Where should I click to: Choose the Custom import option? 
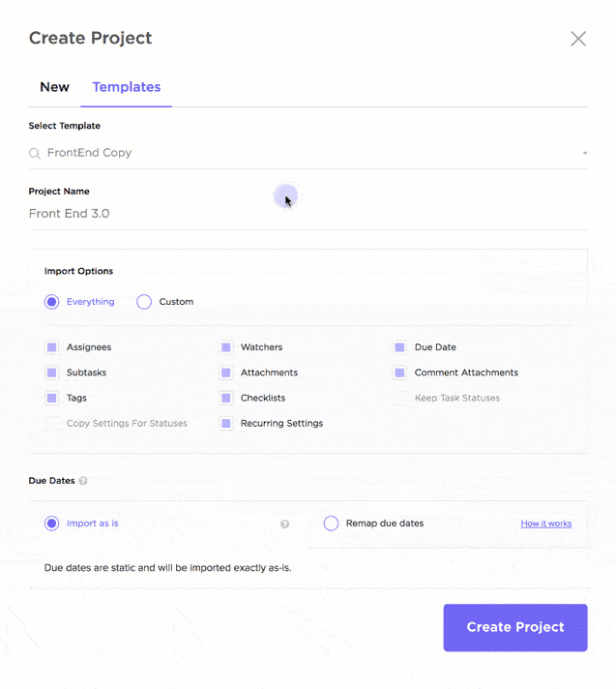click(144, 302)
